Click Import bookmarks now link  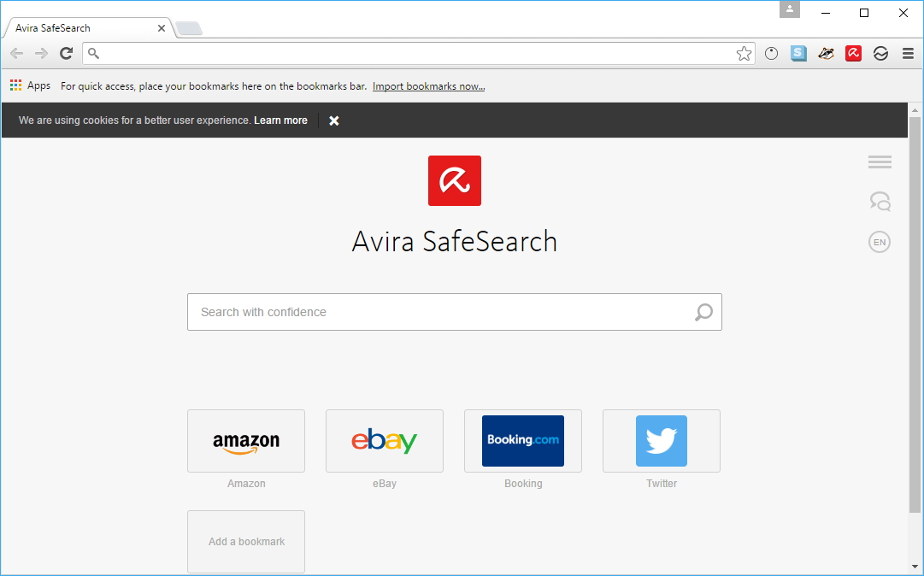[x=428, y=86]
